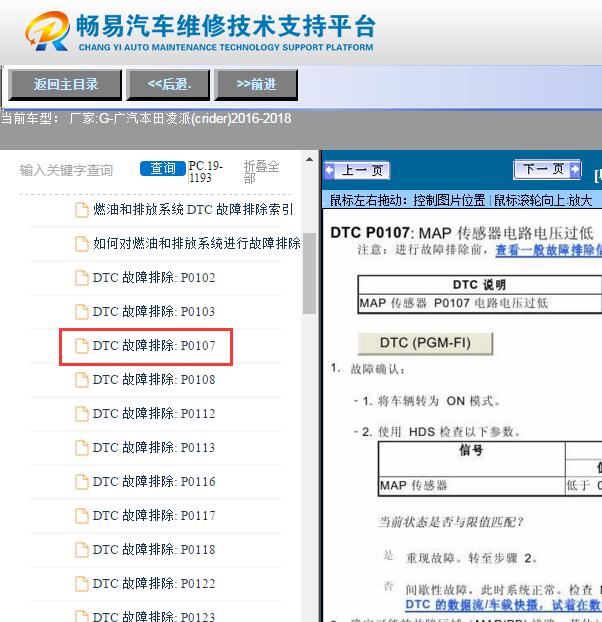This screenshot has width=602, height=622.
Task: Click the left panel scrollbar thumb
Action: pyautogui.click(x=309, y=273)
